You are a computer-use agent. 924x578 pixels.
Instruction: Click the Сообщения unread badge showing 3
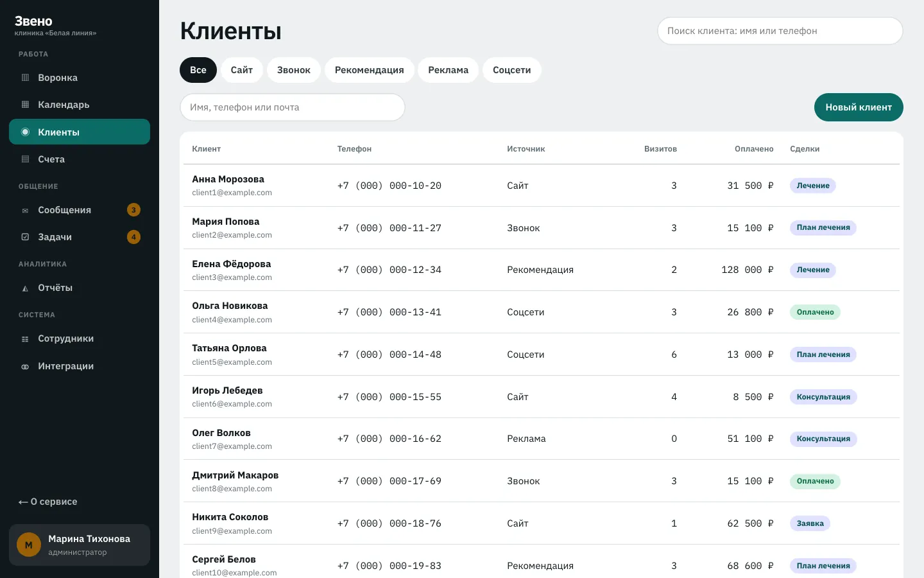pyautogui.click(x=133, y=210)
